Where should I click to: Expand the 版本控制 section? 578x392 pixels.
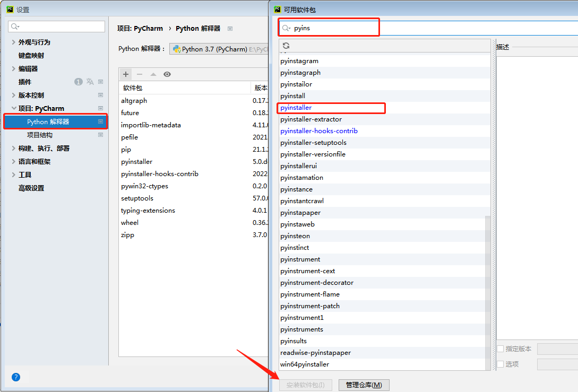14,95
